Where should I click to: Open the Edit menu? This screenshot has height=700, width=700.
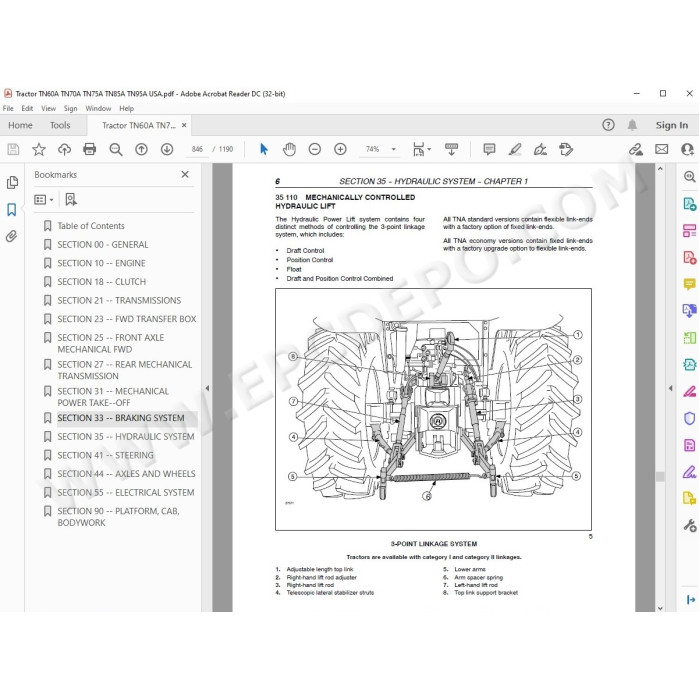[27, 108]
